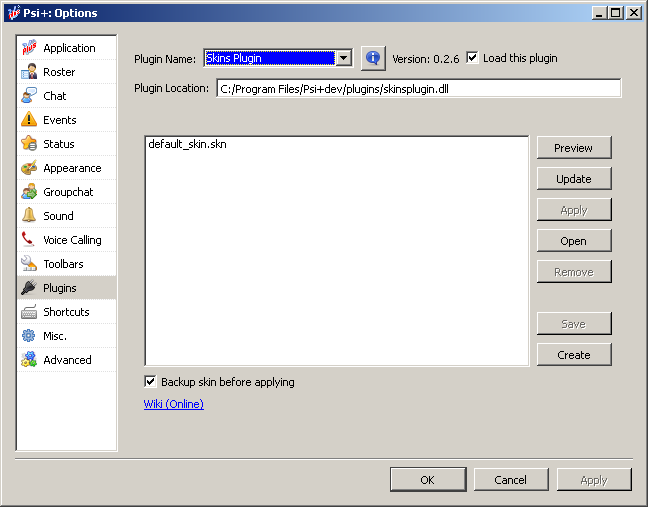Select the Roster icon in sidebar
The width and height of the screenshot is (648, 507).
[x=29, y=72]
